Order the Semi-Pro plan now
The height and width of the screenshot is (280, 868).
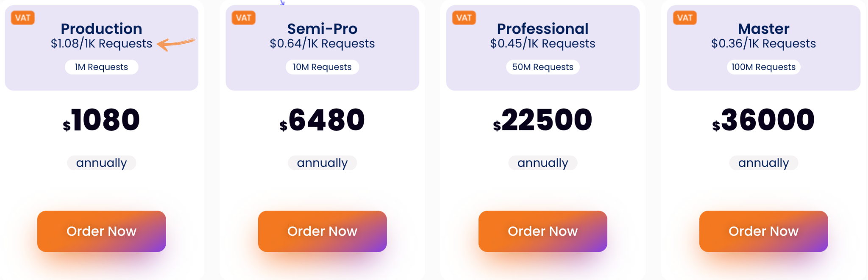pos(323,231)
